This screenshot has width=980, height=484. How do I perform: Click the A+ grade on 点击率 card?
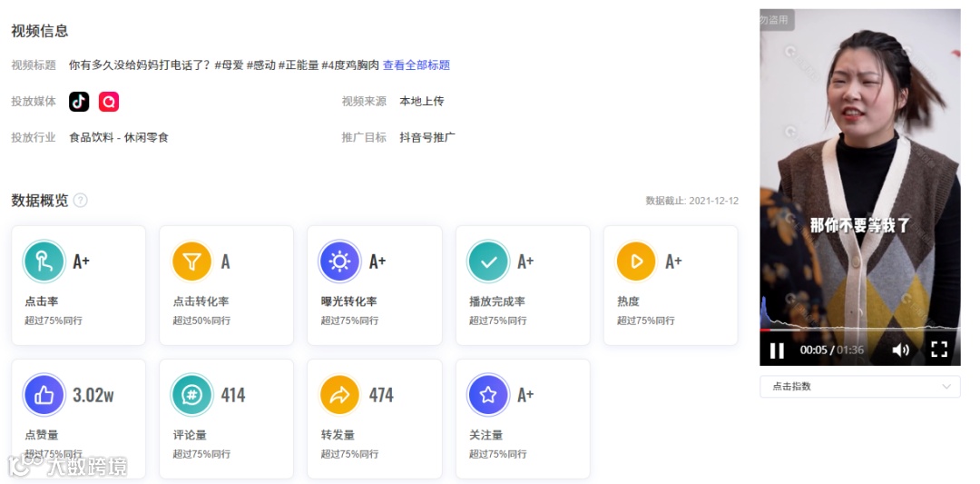(82, 262)
